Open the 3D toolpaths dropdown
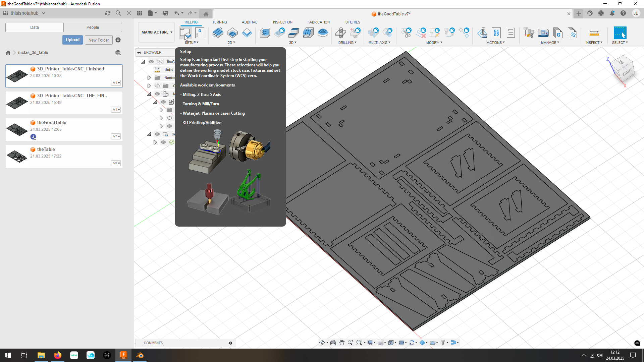The image size is (644, 362). click(x=293, y=43)
